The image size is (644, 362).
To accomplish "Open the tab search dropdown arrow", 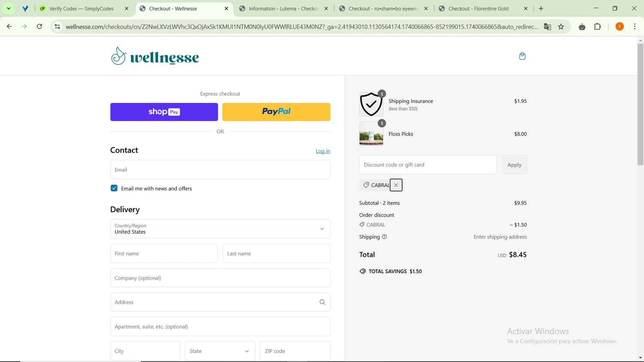I will click(9, 9).
